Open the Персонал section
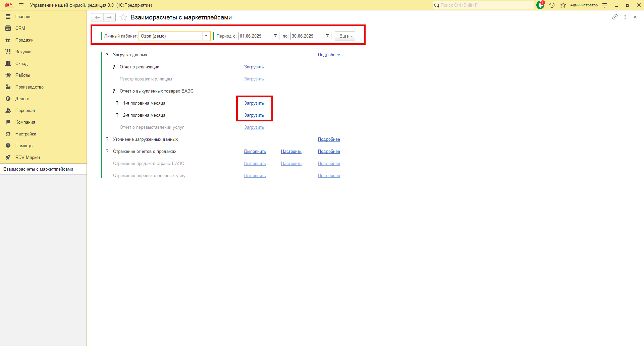Screen dimensions: 644x346 coord(43,110)
